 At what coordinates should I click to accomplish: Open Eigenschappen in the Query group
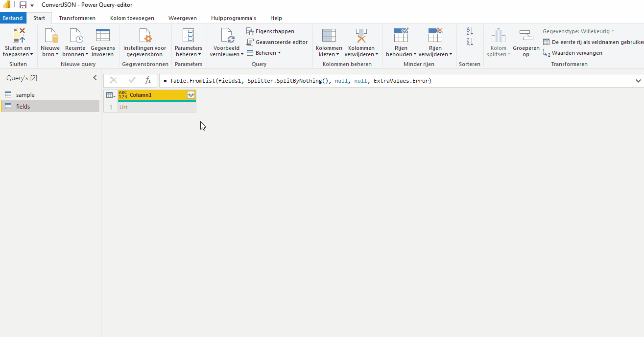[x=270, y=31]
